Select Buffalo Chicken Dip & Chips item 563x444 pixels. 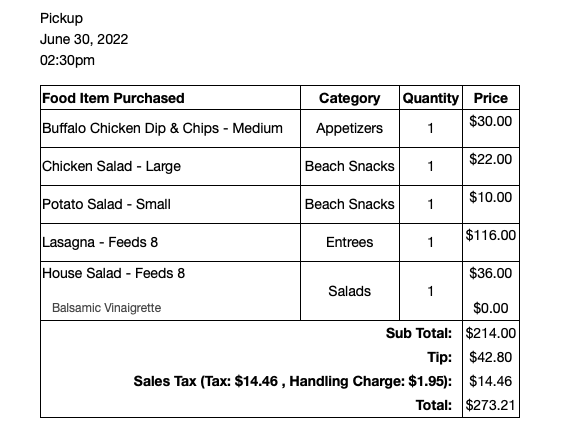(x=162, y=128)
